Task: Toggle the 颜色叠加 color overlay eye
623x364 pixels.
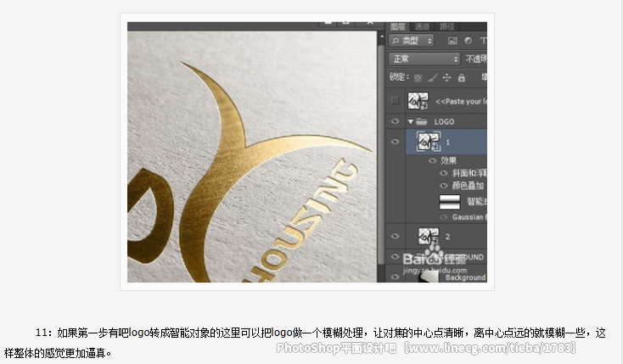Action: [444, 186]
